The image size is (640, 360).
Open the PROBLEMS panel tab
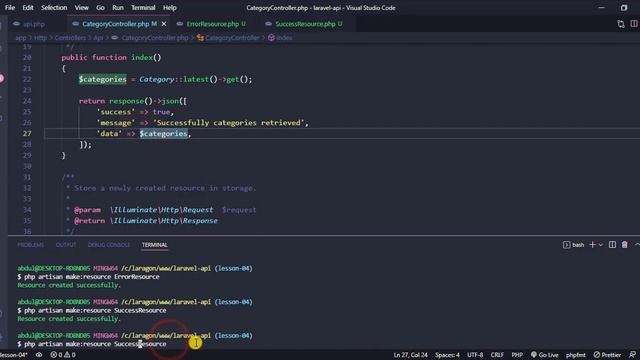click(x=31, y=245)
